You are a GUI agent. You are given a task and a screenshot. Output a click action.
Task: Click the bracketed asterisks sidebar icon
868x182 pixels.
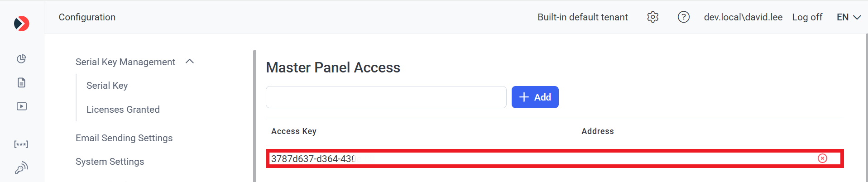coord(21,144)
